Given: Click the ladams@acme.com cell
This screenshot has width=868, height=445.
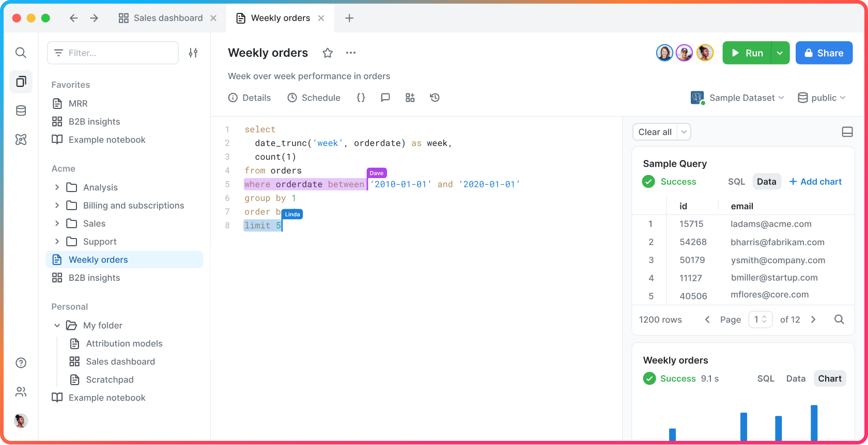Looking at the screenshot, I should pos(771,224).
